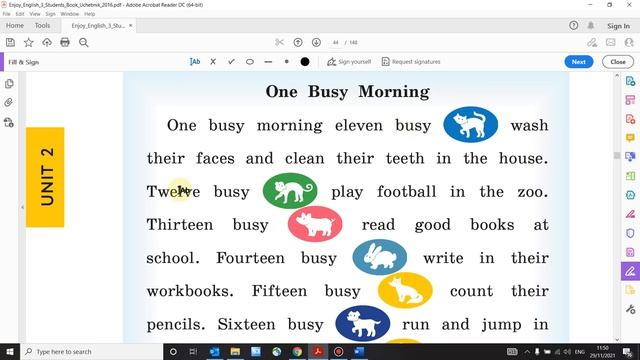This screenshot has width=640, height=360.
Task: Open the Windows Start menu
Action: click(x=10, y=351)
